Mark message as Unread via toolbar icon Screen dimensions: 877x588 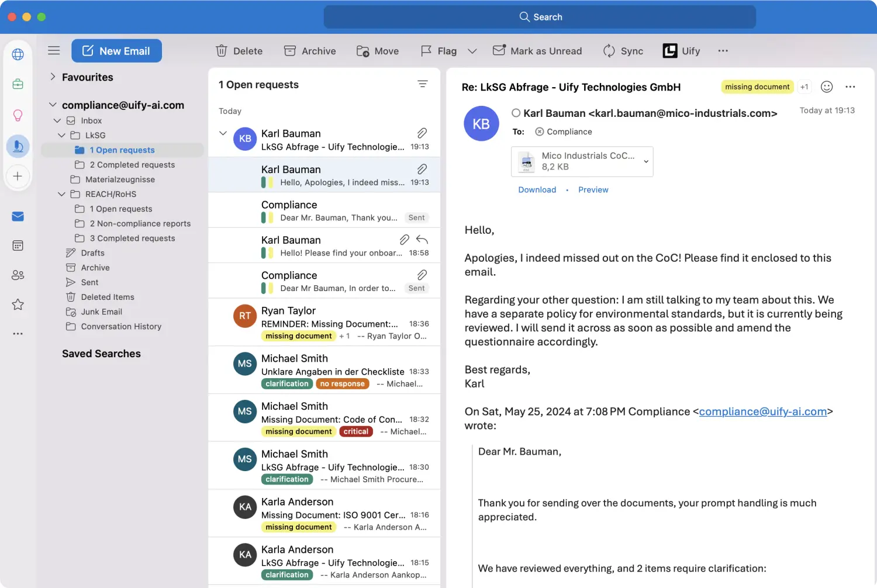tap(499, 51)
